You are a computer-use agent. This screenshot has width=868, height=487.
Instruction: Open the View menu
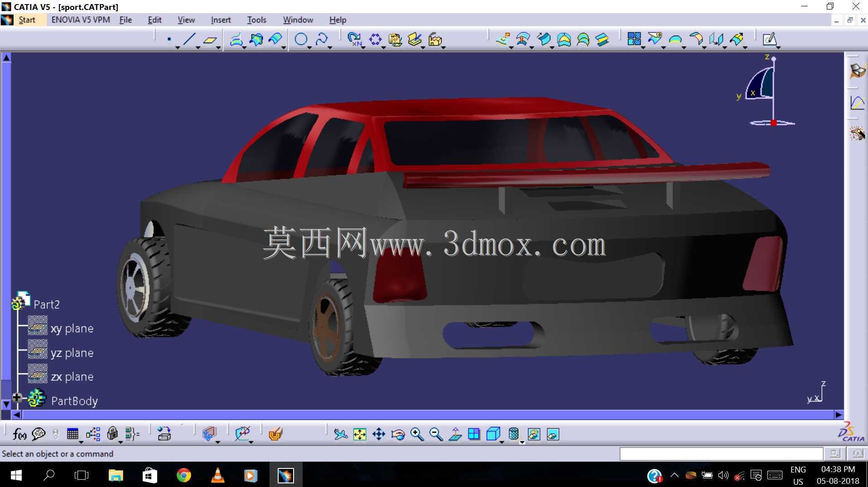coord(186,20)
